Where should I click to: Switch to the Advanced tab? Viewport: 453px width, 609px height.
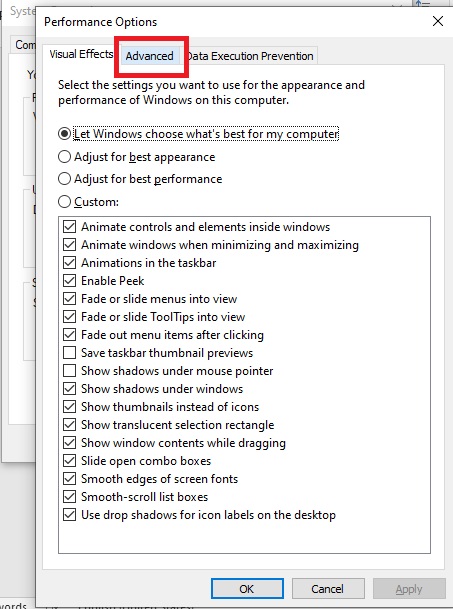pyautogui.click(x=149, y=56)
